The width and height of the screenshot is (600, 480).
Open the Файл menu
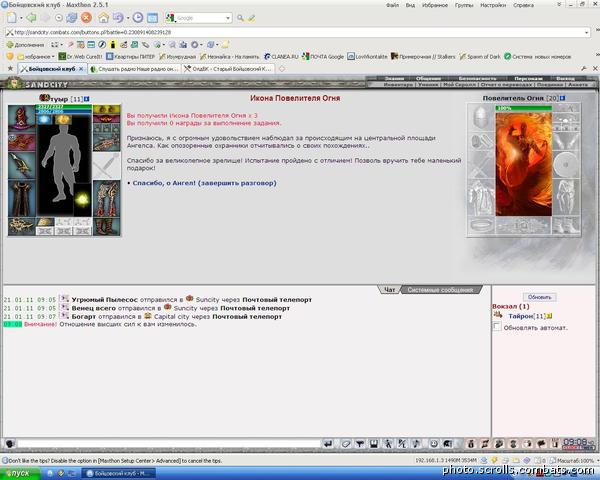pos(392,5)
